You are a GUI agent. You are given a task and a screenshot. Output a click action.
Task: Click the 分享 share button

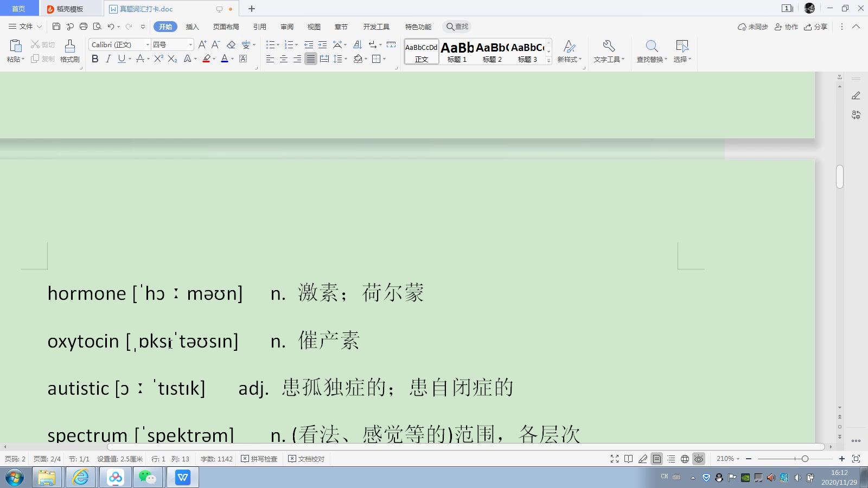pyautogui.click(x=816, y=27)
